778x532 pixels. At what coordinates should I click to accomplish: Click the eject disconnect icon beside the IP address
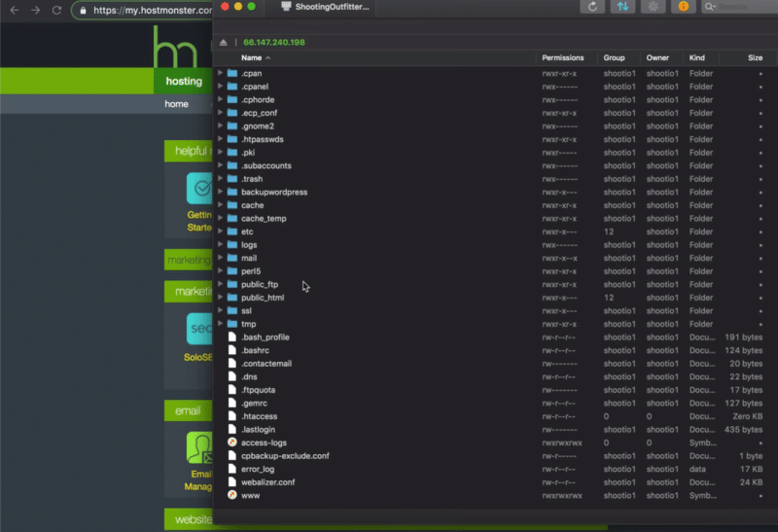point(224,43)
